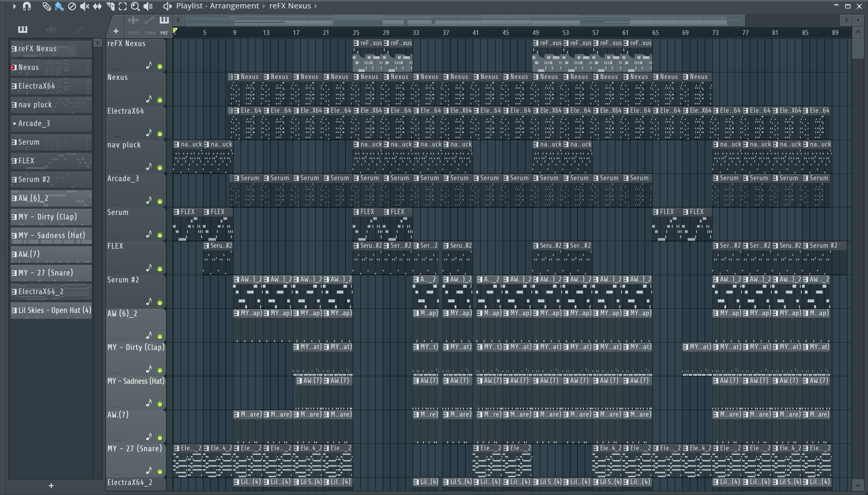Screen dimensions: 868x495
Task: Switch picker panel to automation clips icon
Action: 80,30
